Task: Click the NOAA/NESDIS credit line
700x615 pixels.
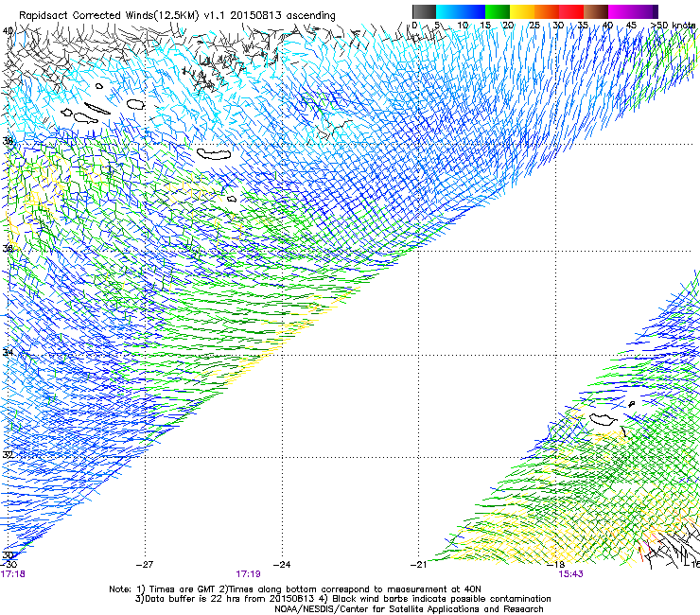Action: 409,609
